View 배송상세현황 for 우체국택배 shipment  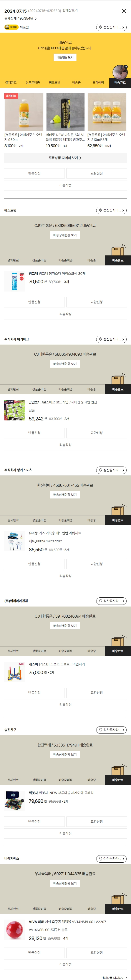pyautogui.click(x=65, y=883)
